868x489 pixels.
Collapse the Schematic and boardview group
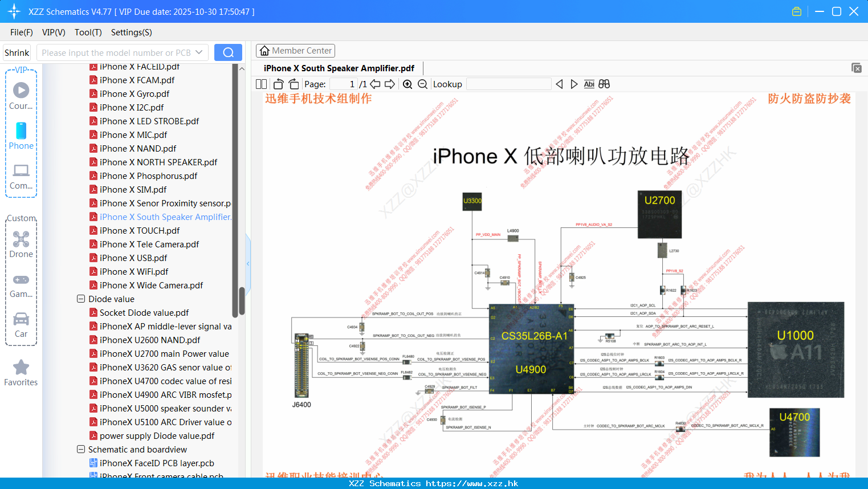coord(81,450)
